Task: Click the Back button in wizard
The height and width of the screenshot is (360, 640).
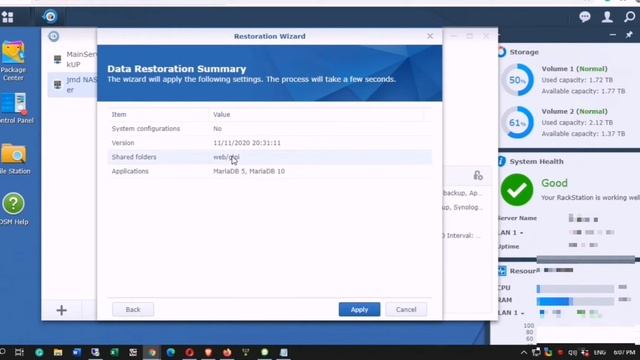Action: point(133,309)
